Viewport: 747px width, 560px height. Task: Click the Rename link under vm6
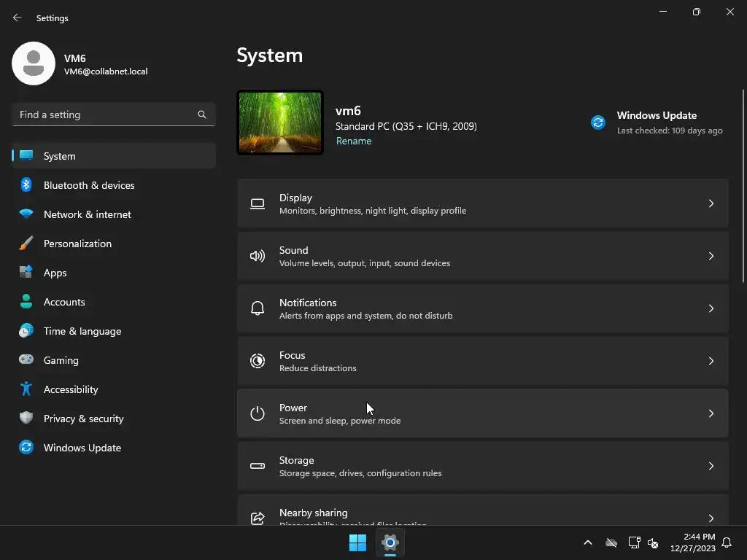354,141
